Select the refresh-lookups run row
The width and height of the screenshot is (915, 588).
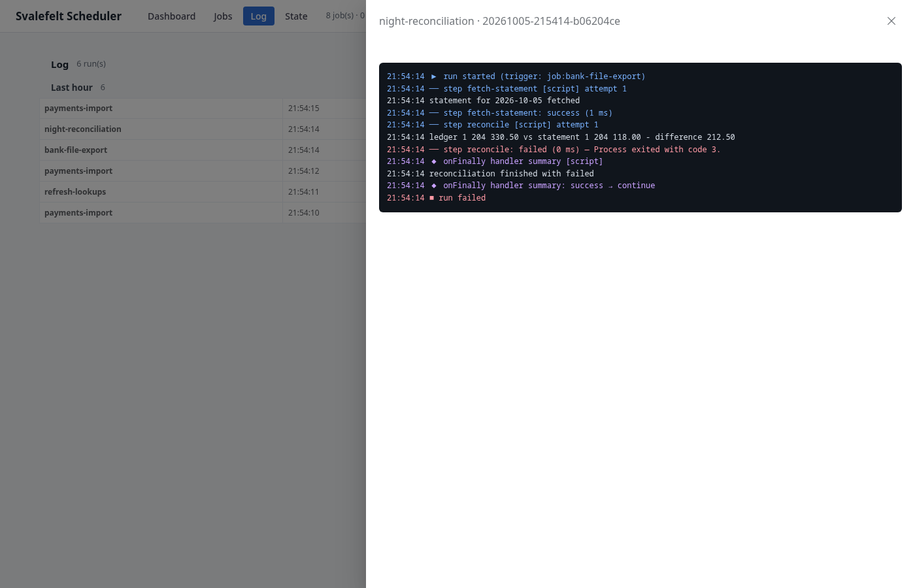tap(203, 192)
